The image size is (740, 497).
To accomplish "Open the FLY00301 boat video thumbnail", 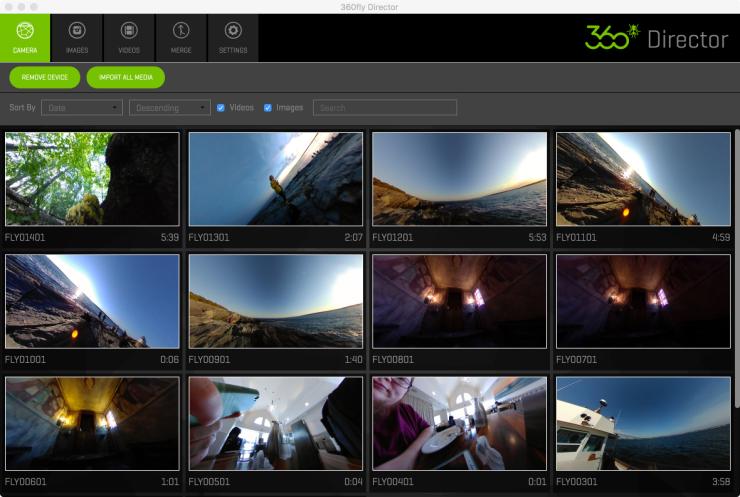I will (x=643, y=423).
